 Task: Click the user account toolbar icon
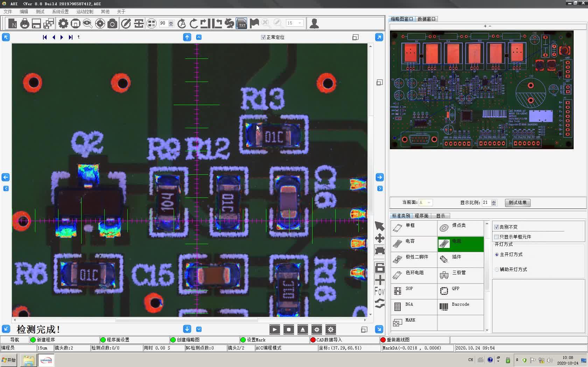pos(314,23)
